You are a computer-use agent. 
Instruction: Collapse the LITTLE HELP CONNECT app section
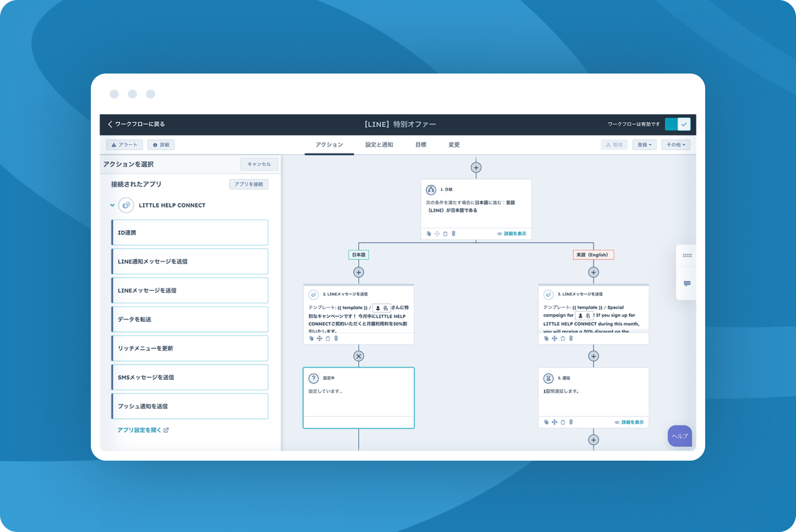[x=112, y=205]
